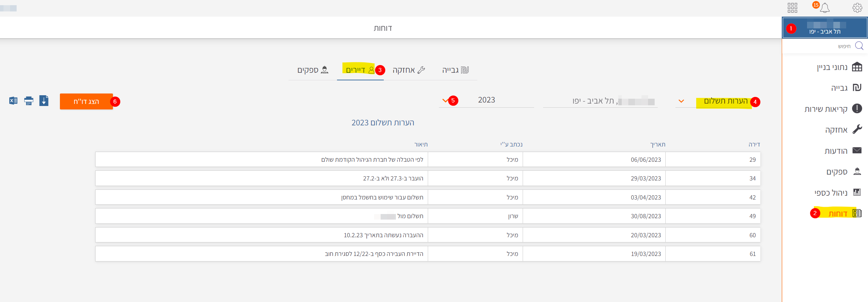Click the download report icon
This screenshot has width=868, height=302.
tap(44, 101)
